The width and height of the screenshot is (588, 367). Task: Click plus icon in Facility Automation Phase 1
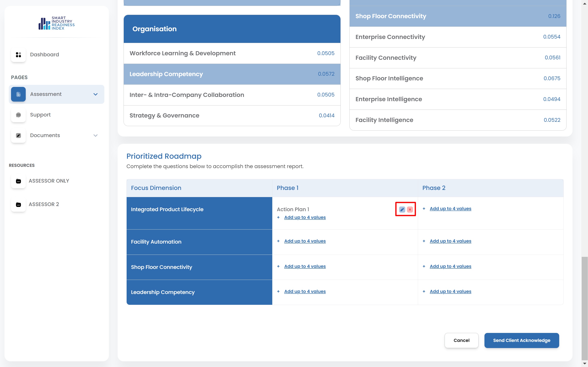pyautogui.click(x=278, y=241)
